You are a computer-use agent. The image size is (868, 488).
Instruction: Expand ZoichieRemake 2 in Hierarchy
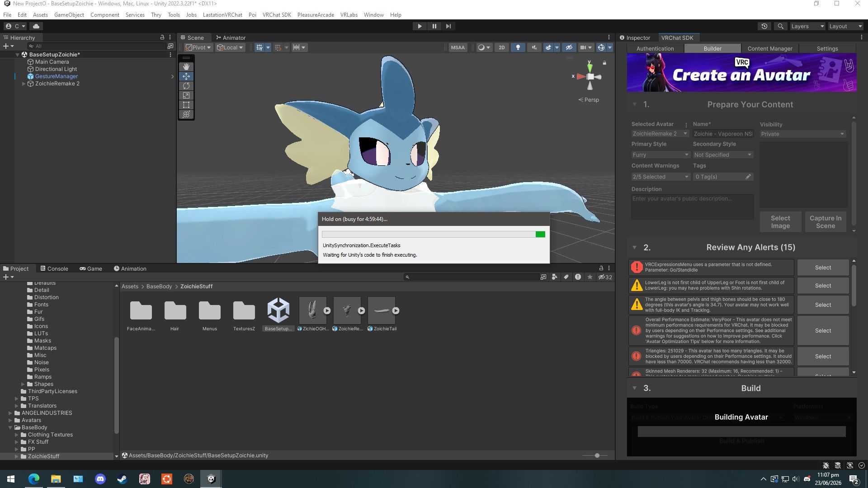pos(24,84)
